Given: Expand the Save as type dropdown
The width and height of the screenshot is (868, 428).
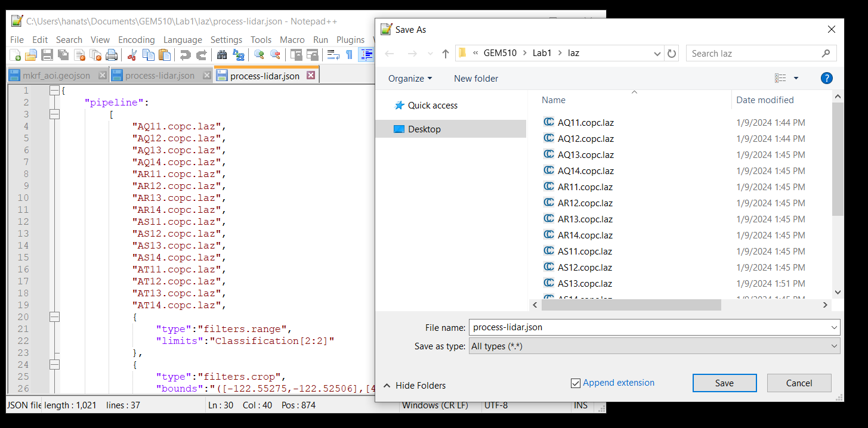Looking at the screenshot, I should pos(654,346).
